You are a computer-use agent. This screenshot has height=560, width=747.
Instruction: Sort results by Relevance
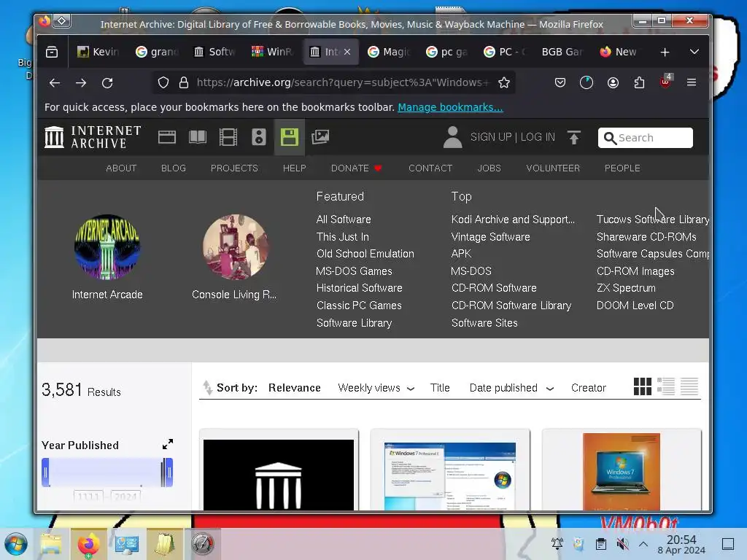295,388
